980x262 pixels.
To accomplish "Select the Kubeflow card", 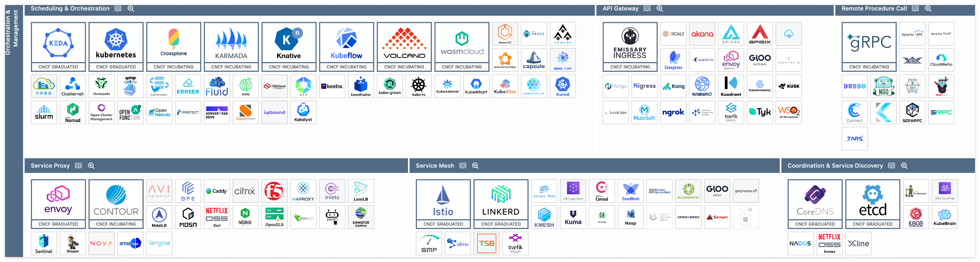I will (x=347, y=47).
